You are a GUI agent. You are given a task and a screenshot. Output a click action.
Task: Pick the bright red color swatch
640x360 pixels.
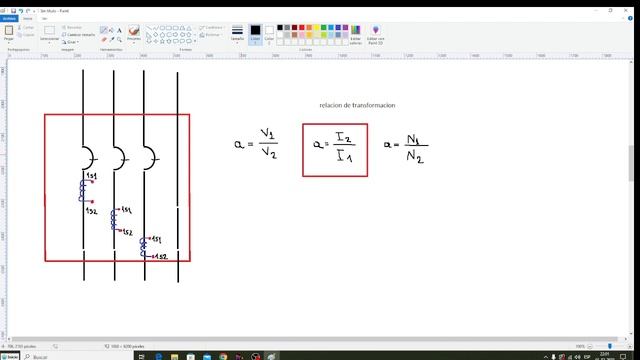click(x=302, y=27)
